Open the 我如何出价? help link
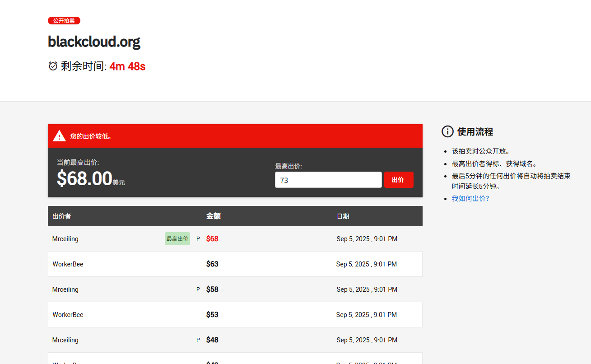 pos(470,198)
